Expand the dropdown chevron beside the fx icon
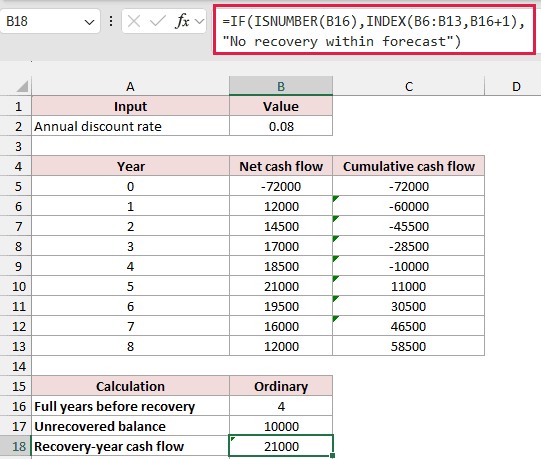This screenshot has height=459, width=541. click(199, 22)
